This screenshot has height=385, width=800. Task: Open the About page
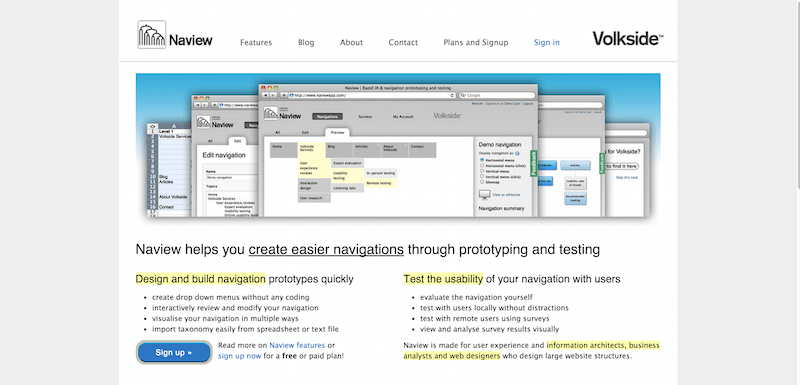(352, 42)
